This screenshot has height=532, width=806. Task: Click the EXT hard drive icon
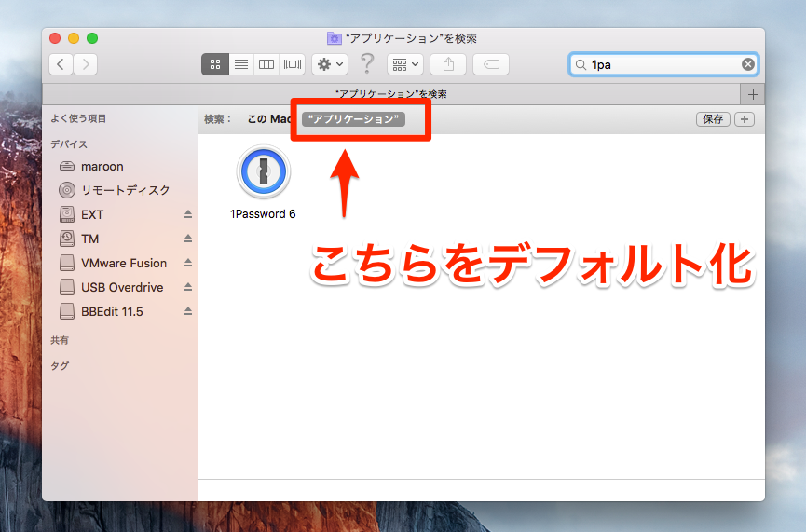tap(67, 214)
